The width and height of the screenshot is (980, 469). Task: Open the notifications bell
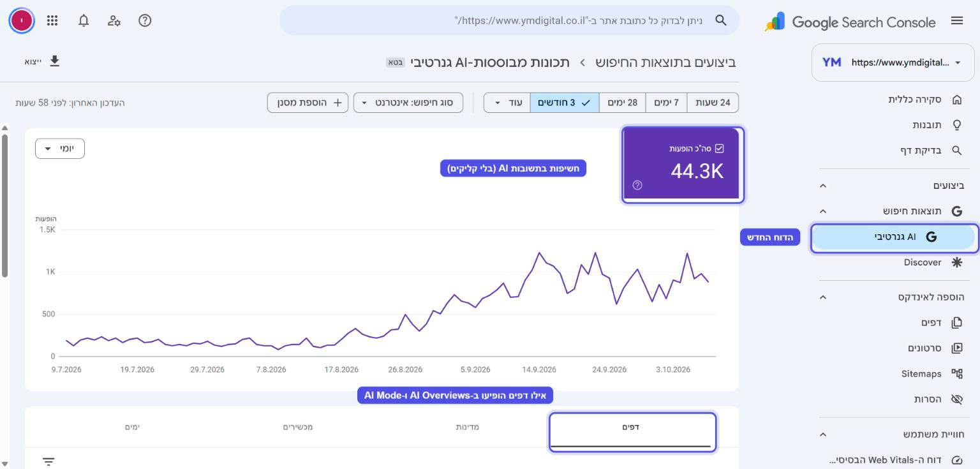coord(84,20)
